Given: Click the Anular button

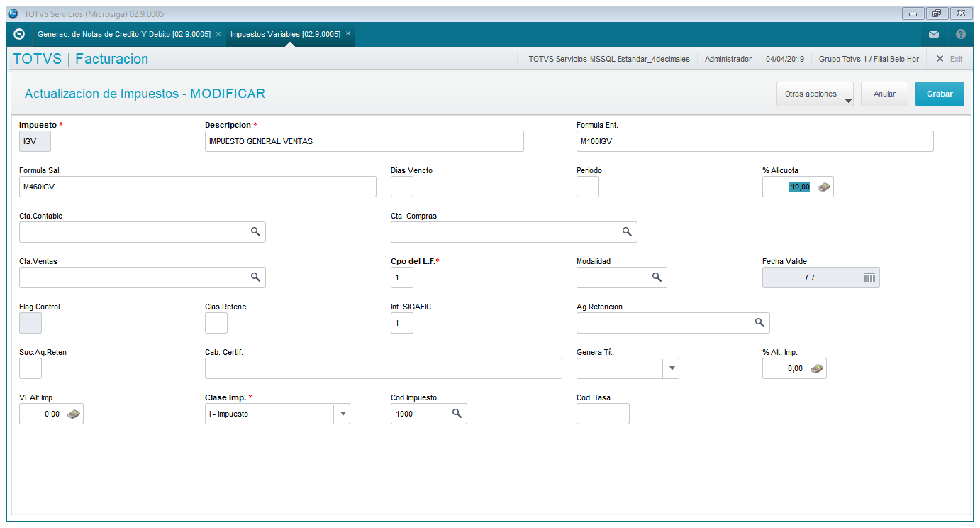Looking at the screenshot, I should [884, 94].
